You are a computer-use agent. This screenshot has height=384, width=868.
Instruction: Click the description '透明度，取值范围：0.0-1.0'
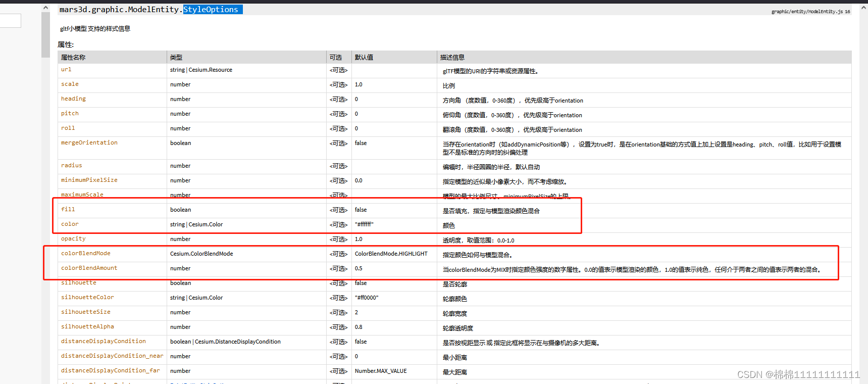pos(479,241)
